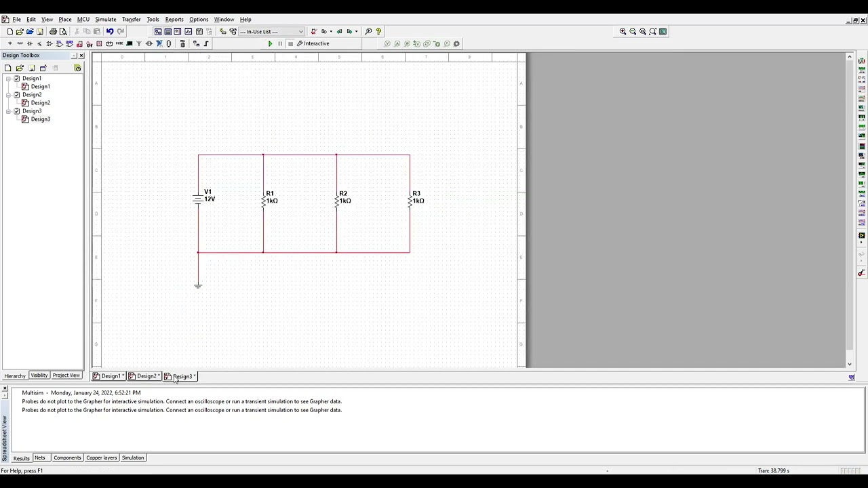Open the Grapher toolbar icon

pyautogui.click(x=188, y=31)
